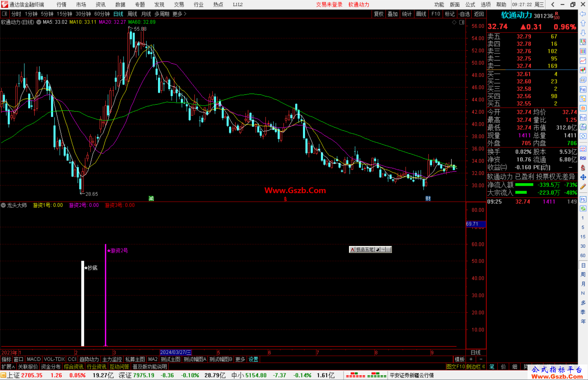The height and width of the screenshot is (380, 588).
Task: Click the 交易未登录 link
Action: [329, 5]
